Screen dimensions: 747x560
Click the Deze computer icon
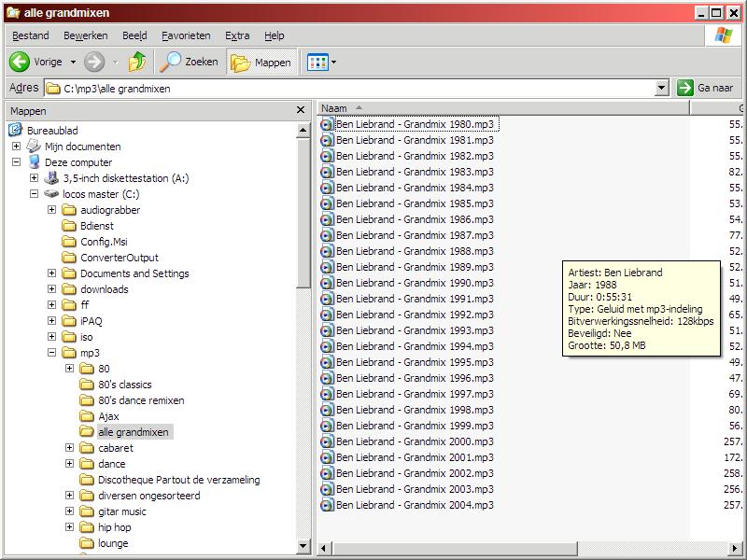[34, 161]
